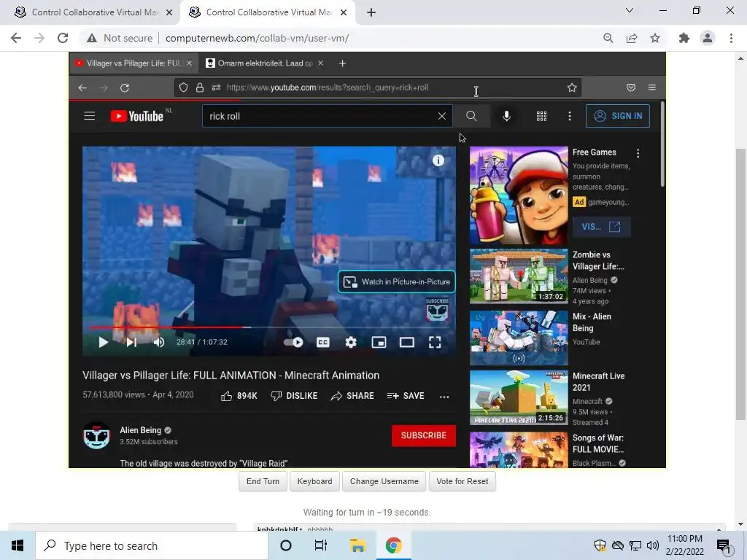Screen dimensions: 747x560
Task: Toggle closed captions
Action: click(323, 343)
